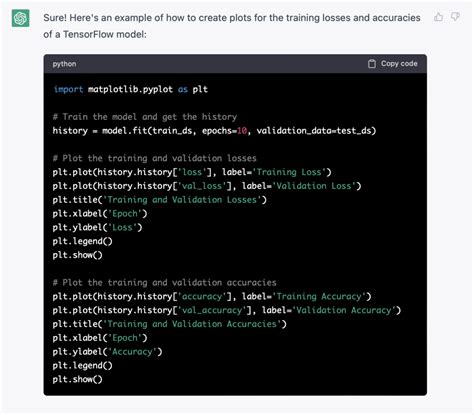
Task: Click the 'Training and Validation Losses' title string
Action: 182,200
